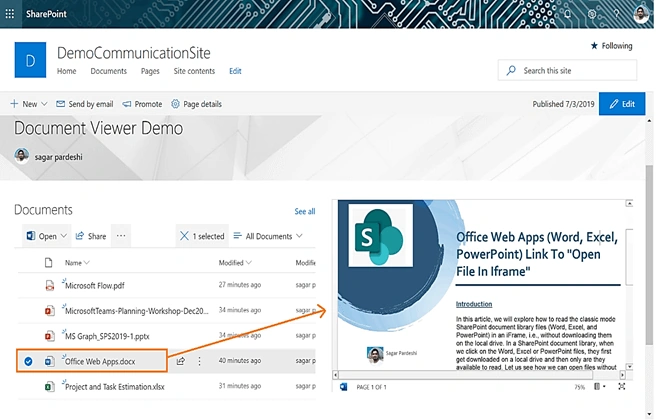Click the See all documents link
Screen dimensions: 656x420
pyautogui.click(x=305, y=212)
